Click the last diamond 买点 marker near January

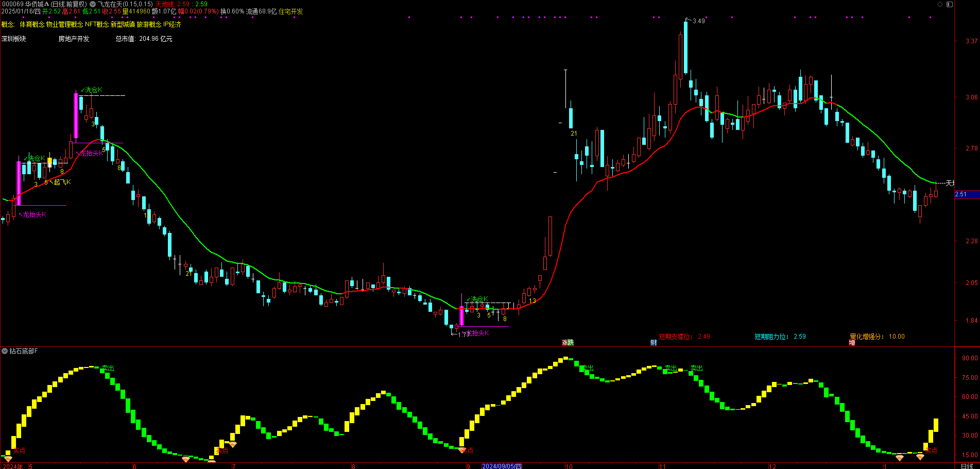point(920,457)
